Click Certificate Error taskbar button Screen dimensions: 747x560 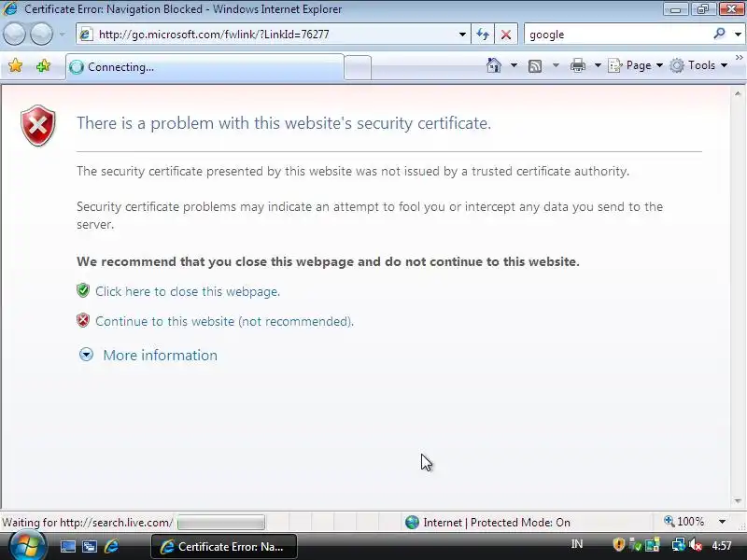click(x=224, y=547)
